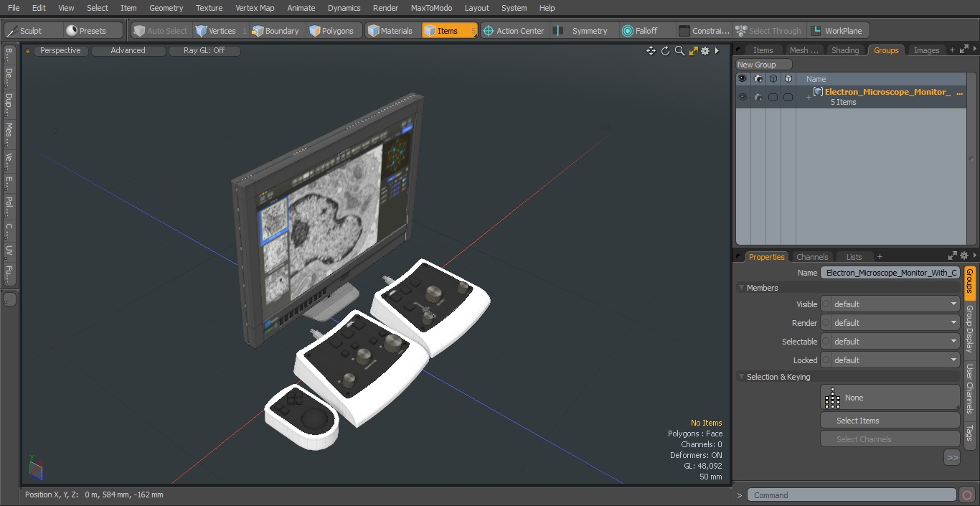The width and height of the screenshot is (980, 506).
Task: Toggle the circle beside Locked default
Action: pos(826,360)
